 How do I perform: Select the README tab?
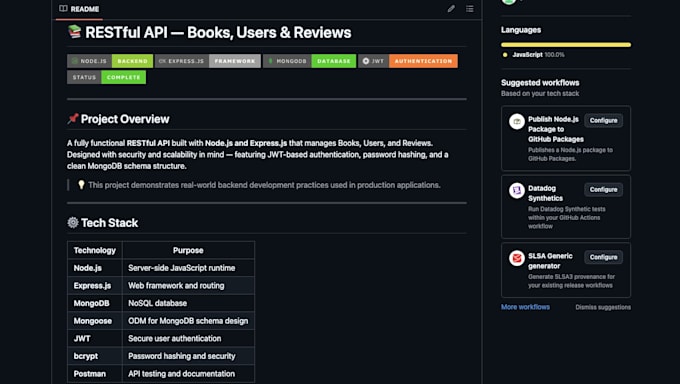[79, 9]
